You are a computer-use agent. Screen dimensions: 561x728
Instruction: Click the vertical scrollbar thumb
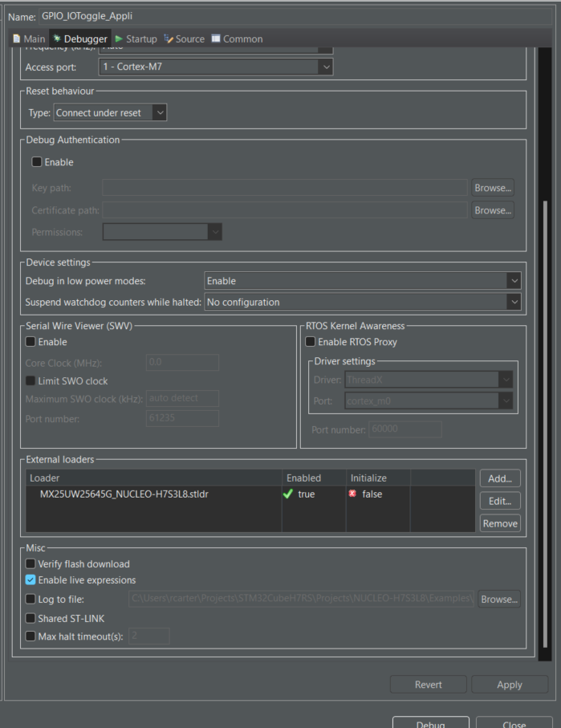(545, 424)
